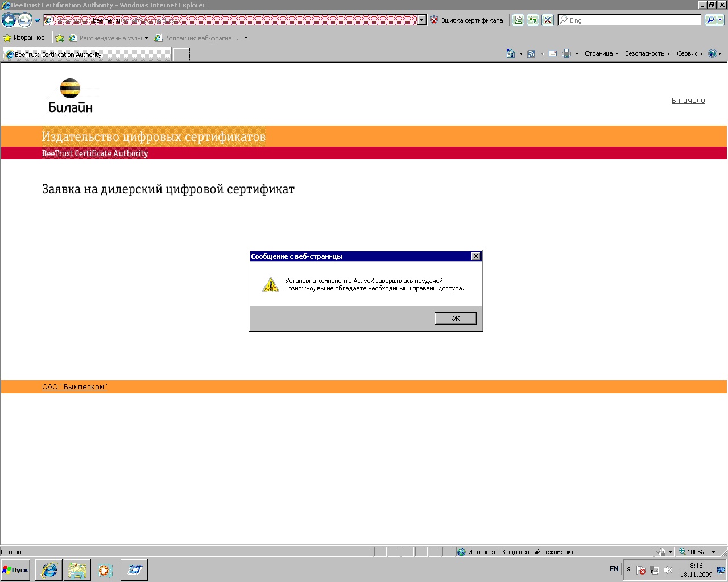Select the BeeTrust Certification Authority tab
Viewport: 728px width, 582px height.
(x=87, y=55)
